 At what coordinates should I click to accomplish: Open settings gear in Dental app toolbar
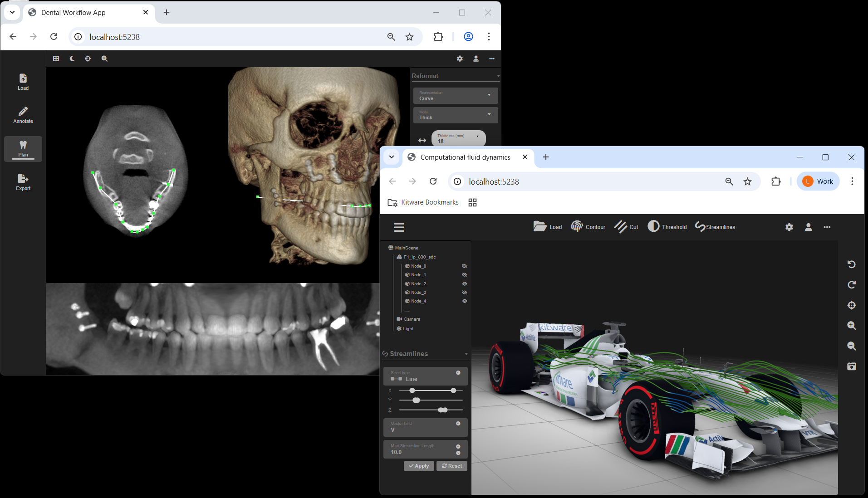460,59
